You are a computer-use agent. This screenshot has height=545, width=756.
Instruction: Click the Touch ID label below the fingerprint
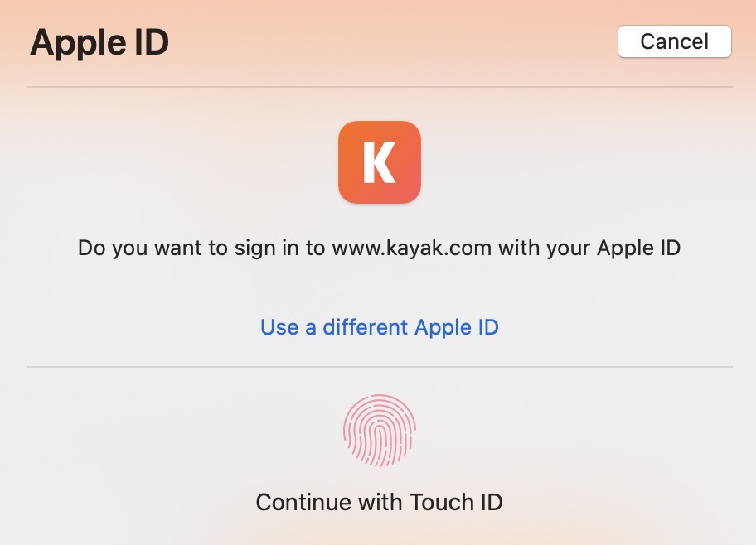[379, 502]
